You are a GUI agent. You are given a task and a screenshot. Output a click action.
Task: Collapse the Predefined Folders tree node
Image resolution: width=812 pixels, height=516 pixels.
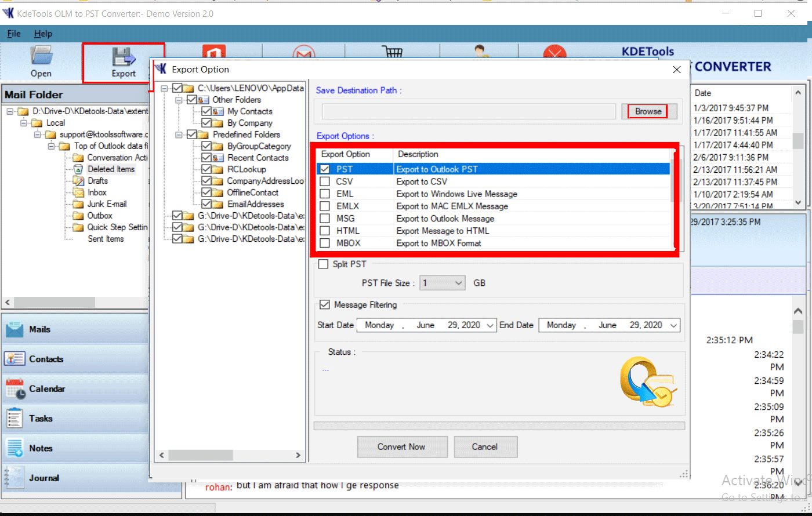coord(180,135)
